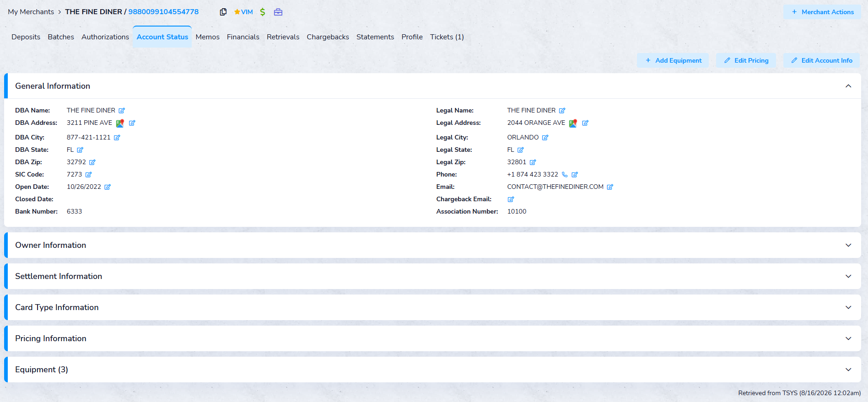Open the Retrievals tab
Viewport: 868px width, 402px height.
point(283,37)
